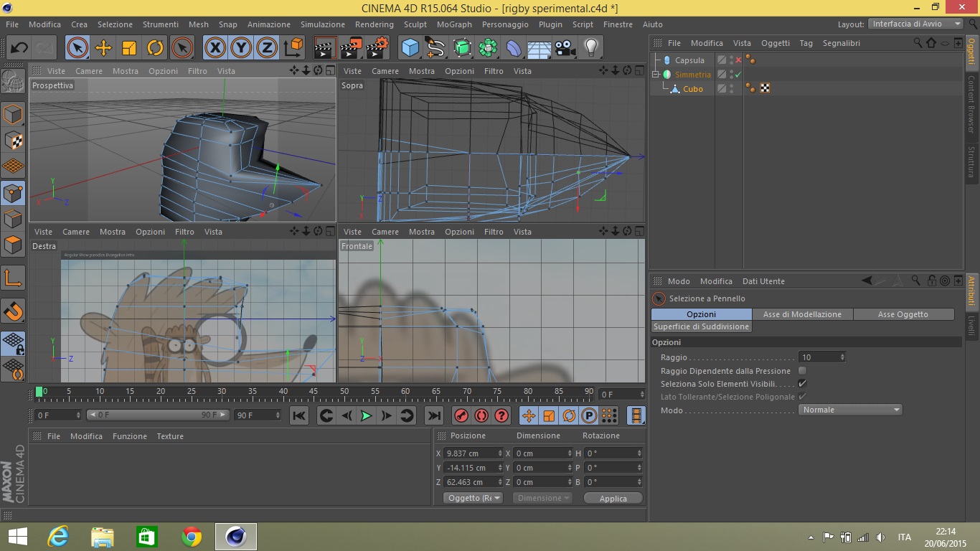The height and width of the screenshot is (551, 980).
Task: Select the Scale tool in the toolbar
Action: coord(129,48)
